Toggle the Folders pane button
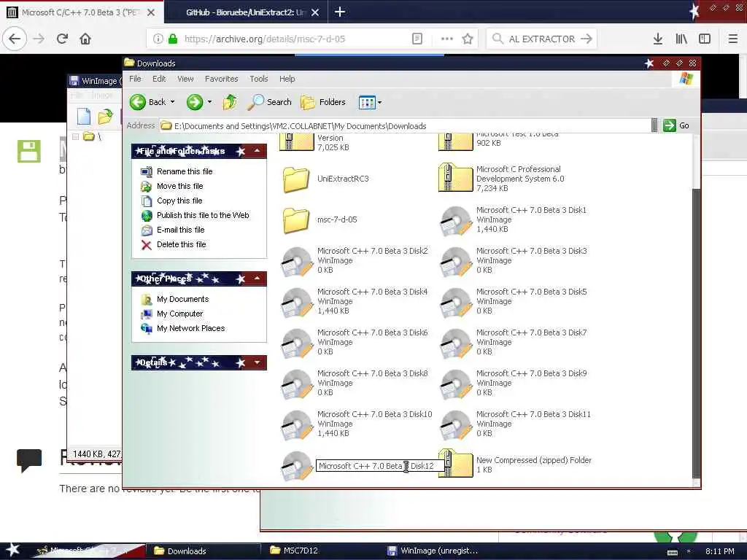Image resolution: width=747 pixels, height=560 pixels. tap(323, 102)
